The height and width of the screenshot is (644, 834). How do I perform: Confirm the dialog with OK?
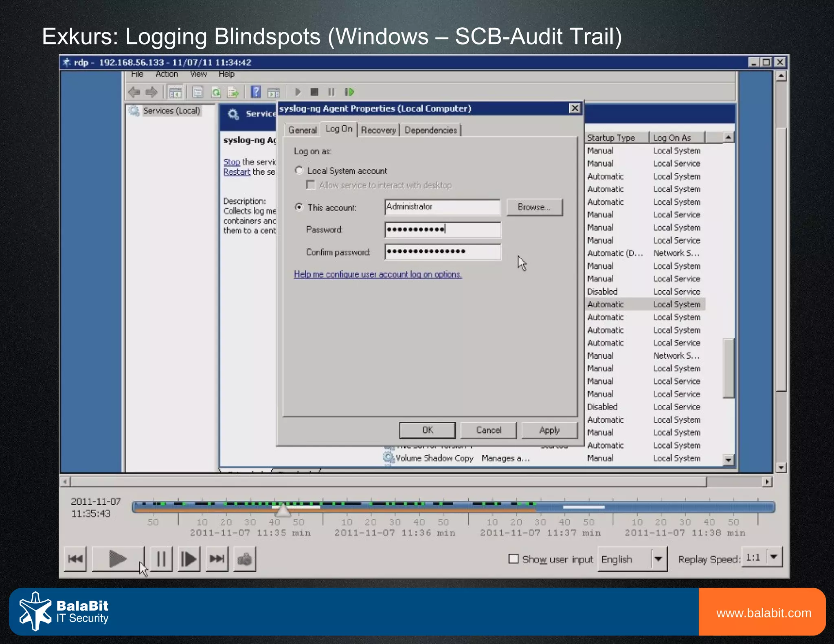pos(428,430)
